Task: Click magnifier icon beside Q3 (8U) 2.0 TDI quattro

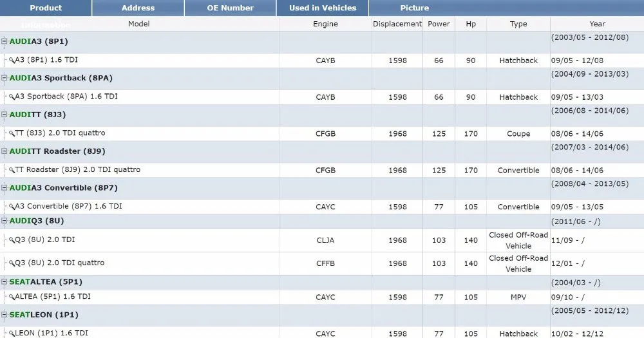Action: point(12,263)
